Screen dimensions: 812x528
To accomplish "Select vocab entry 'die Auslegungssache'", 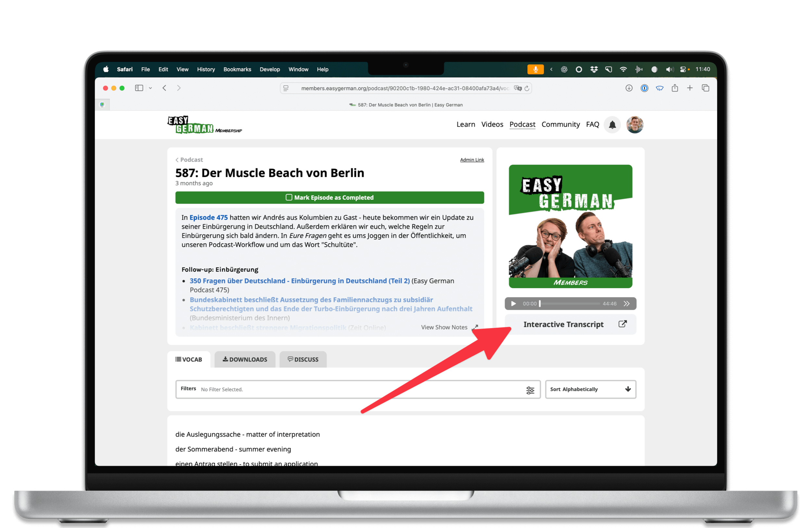I will [247, 434].
